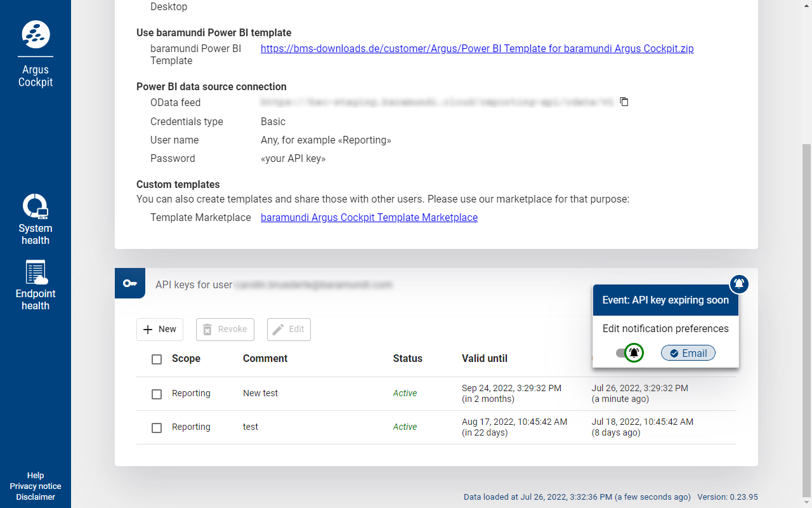The image size is (812, 508).
Task: Open the Power BI Template download link
Action: pyautogui.click(x=477, y=48)
